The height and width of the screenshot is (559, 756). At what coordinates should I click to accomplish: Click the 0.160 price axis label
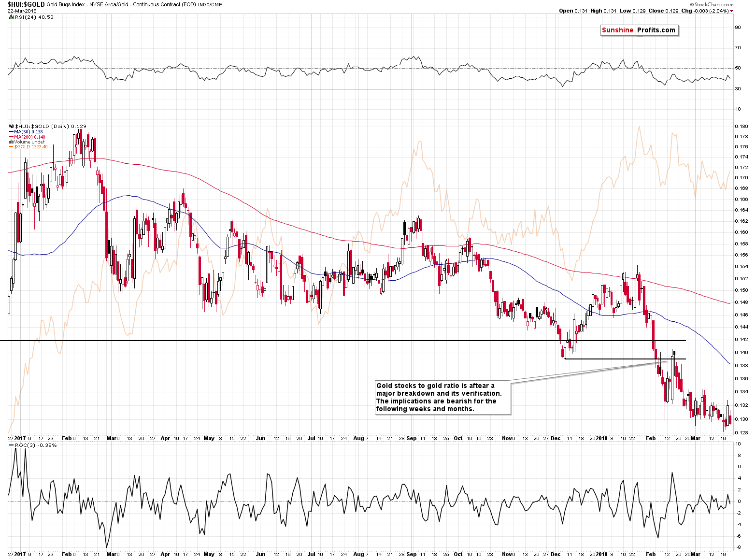click(742, 232)
